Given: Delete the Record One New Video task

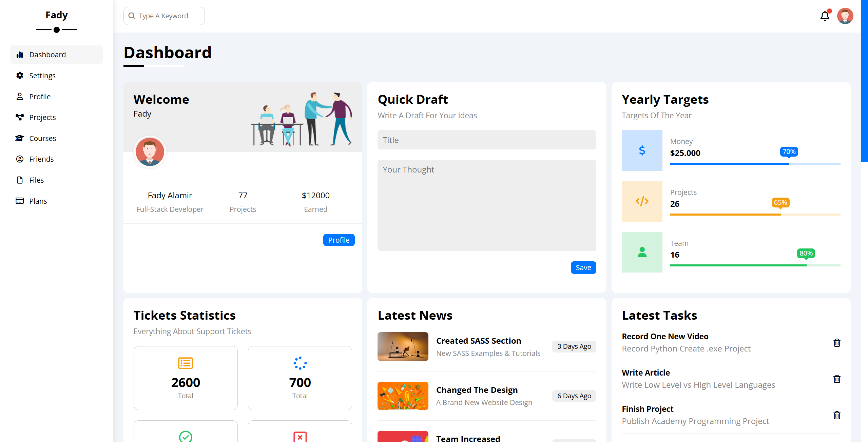Looking at the screenshot, I should click(x=837, y=343).
